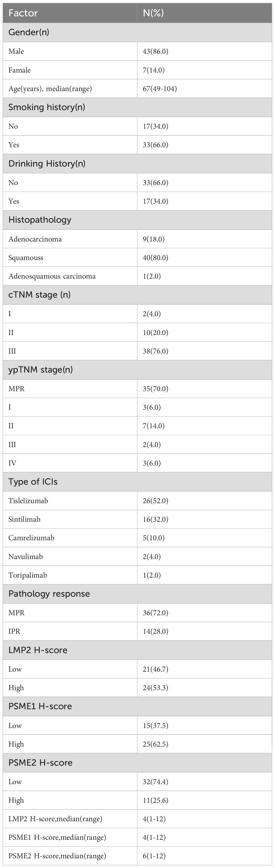Select the Tislelizumab row label
The height and width of the screenshot is (868, 275).
28,501
